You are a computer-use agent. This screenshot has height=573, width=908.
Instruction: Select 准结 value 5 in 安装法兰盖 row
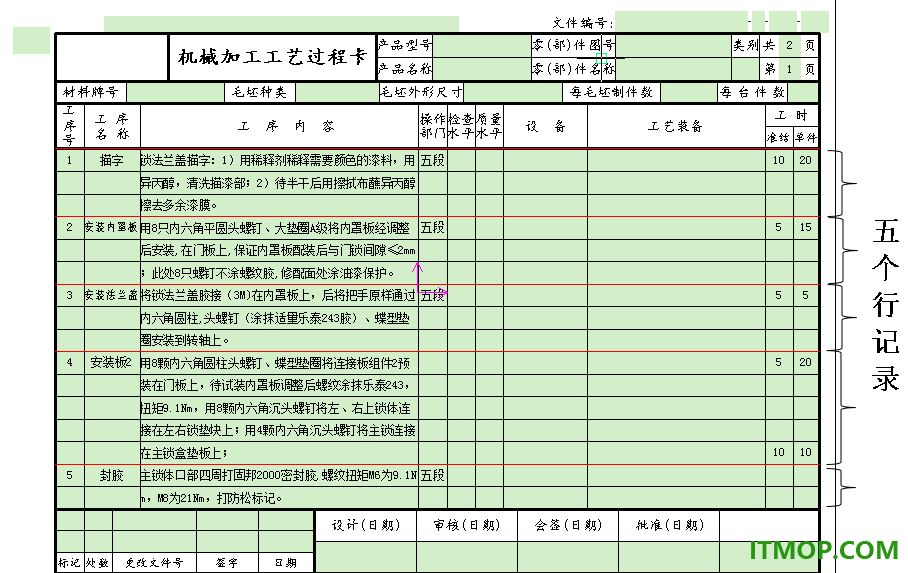(x=778, y=295)
